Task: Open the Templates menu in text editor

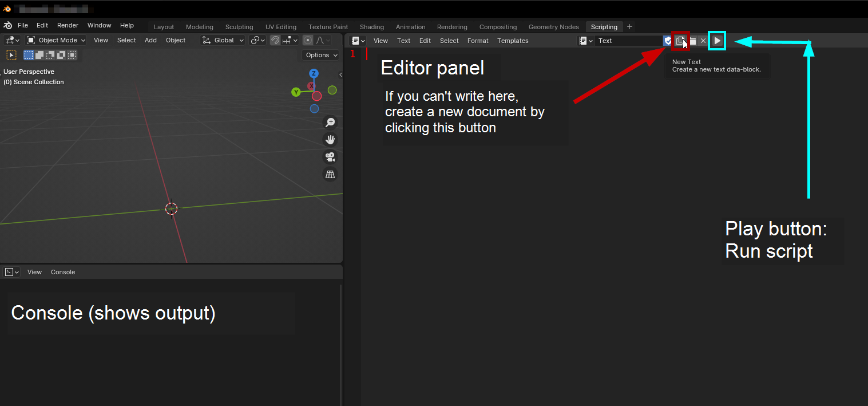Action: (513, 41)
